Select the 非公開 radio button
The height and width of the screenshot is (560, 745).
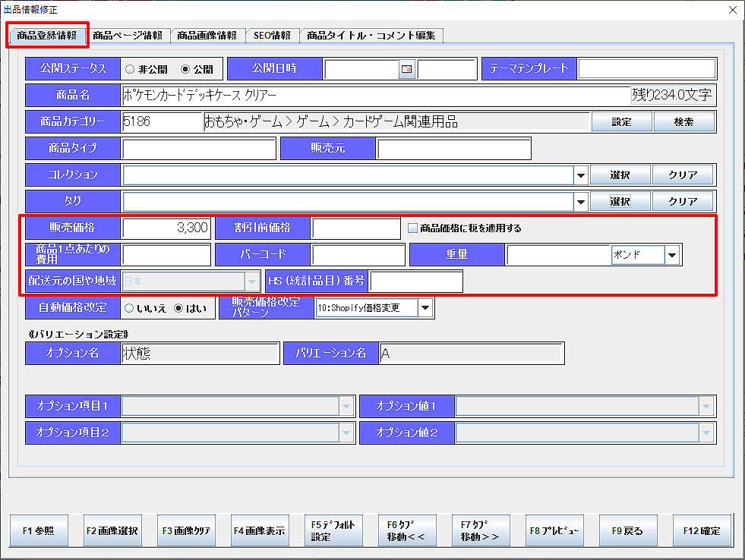pyautogui.click(x=131, y=69)
